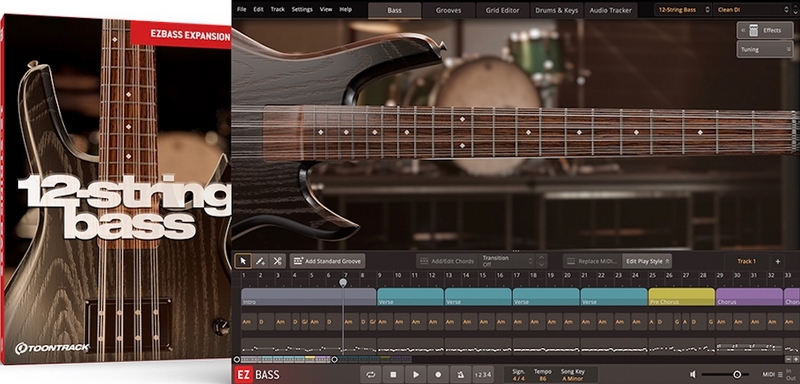
Task: Open the Effects panel
Action: point(765,30)
